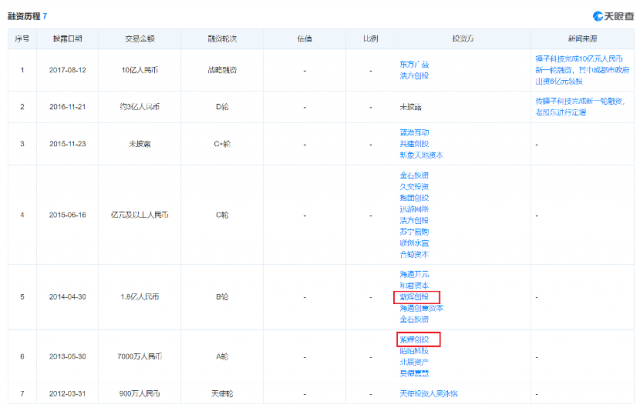Select investor 迅游网络

pos(414,209)
